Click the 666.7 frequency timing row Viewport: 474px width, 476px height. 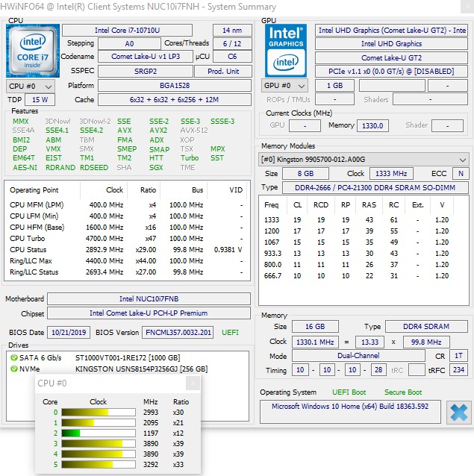click(x=357, y=276)
